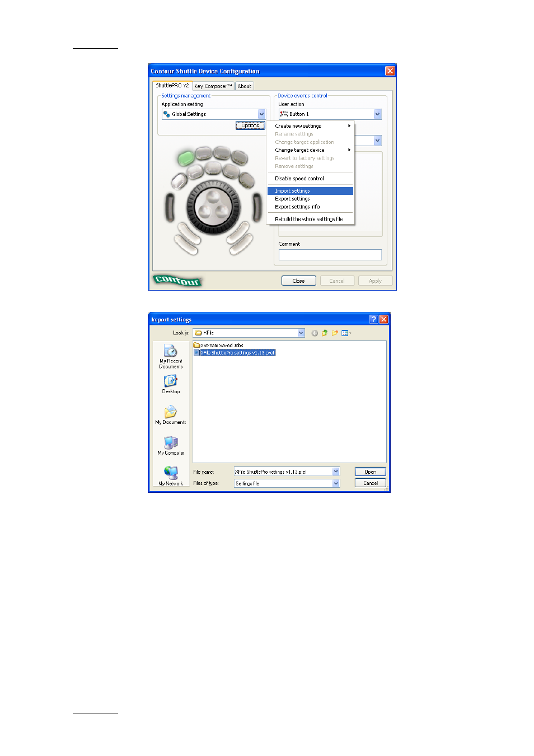Click the left side black device button
This screenshot has width=534, height=756.
coord(169,207)
